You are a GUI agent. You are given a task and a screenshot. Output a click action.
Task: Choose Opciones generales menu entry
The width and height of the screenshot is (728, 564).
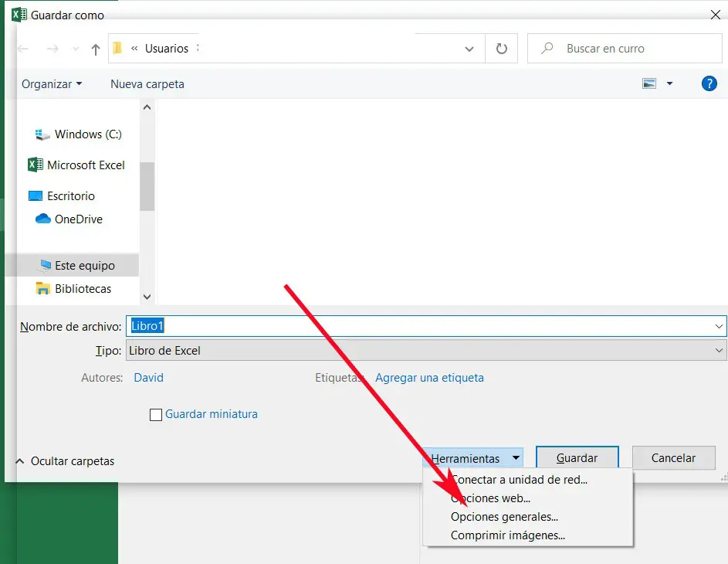[528, 517]
